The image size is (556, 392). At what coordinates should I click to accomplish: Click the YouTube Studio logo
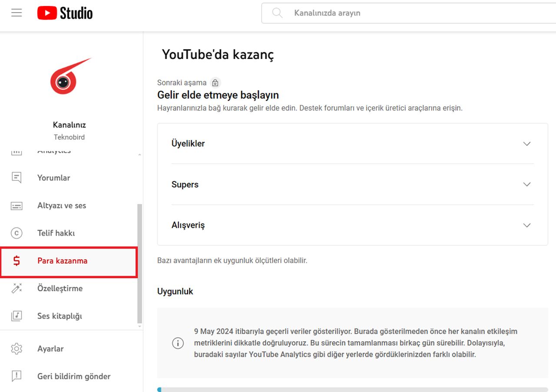click(x=65, y=13)
